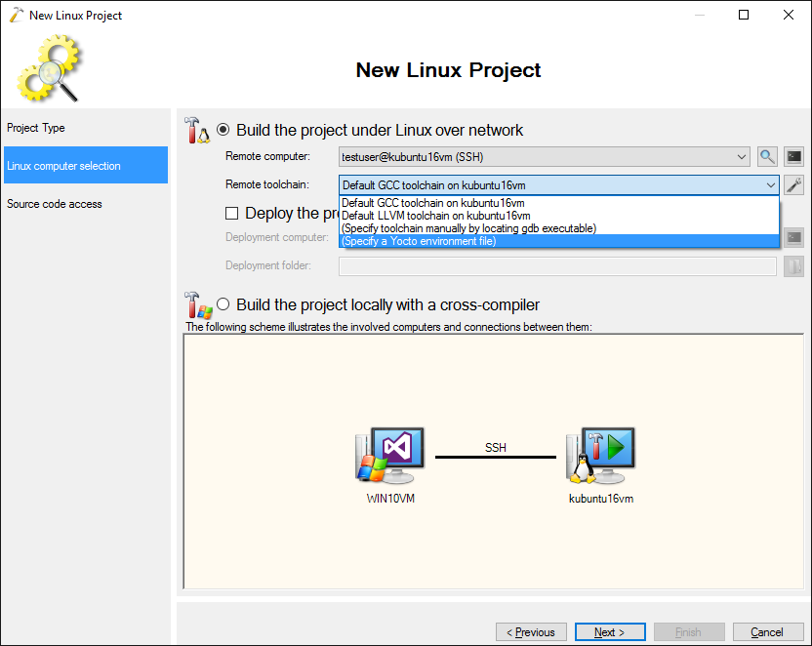Go to Linux computer selection step

click(x=86, y=165)
